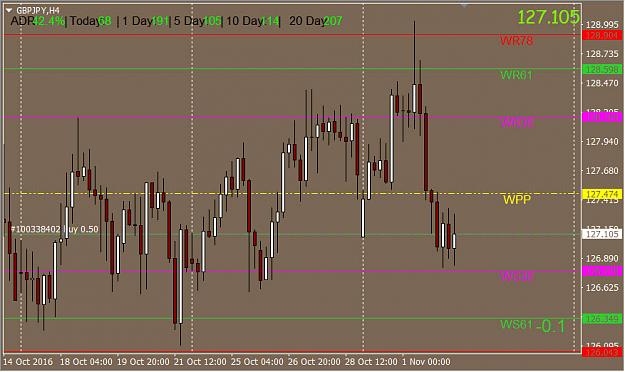Click the white 127.105 current price tag
Image resolution: width=625 pixels, height=372 pixels.
tap(602, 234)
